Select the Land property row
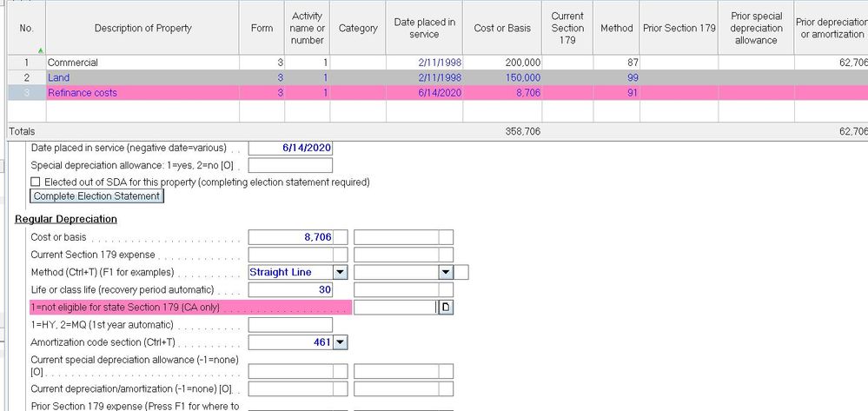The height and width of the screenshot is (411, 868). (x=142, y=77)
